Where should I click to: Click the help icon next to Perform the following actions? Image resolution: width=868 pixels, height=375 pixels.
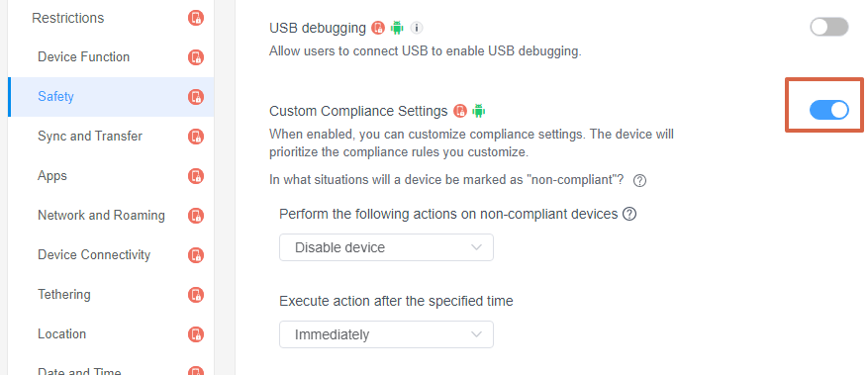pos(628,214)
